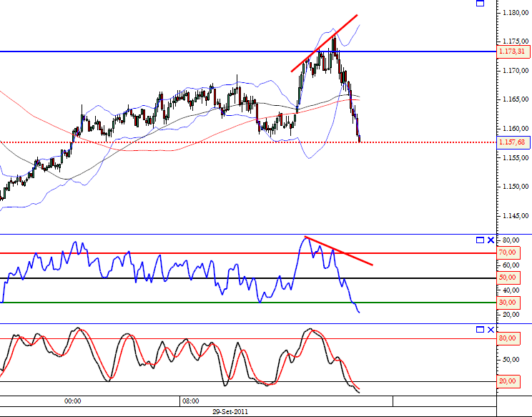The image size is (532, 417).
Task: Select the red trendline above price candles
Action: 325,43
